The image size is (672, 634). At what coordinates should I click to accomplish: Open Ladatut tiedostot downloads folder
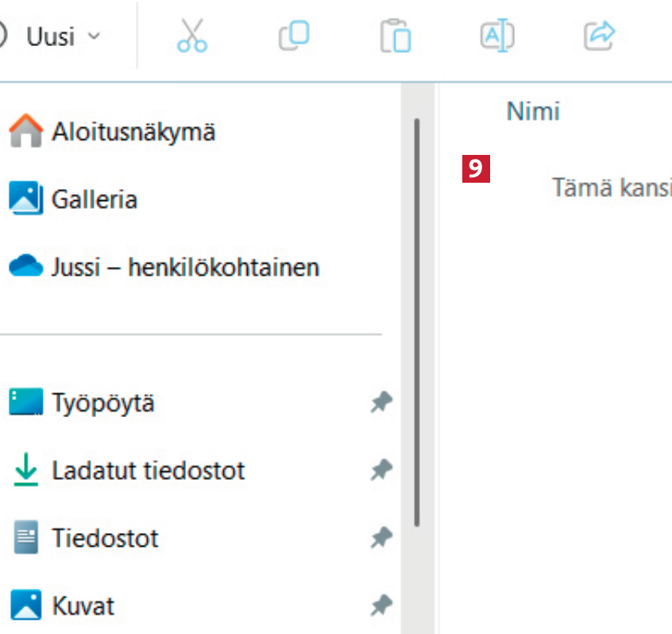[x=148, y=470]
